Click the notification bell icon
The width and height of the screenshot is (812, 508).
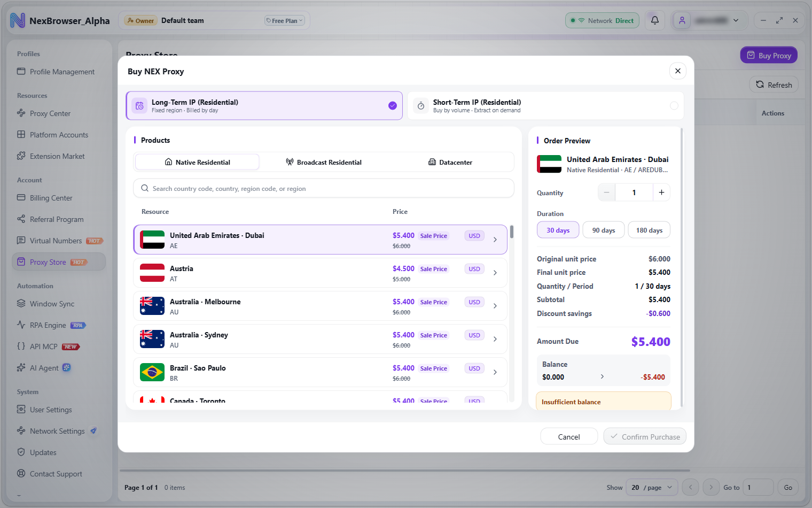click(654, 20)
